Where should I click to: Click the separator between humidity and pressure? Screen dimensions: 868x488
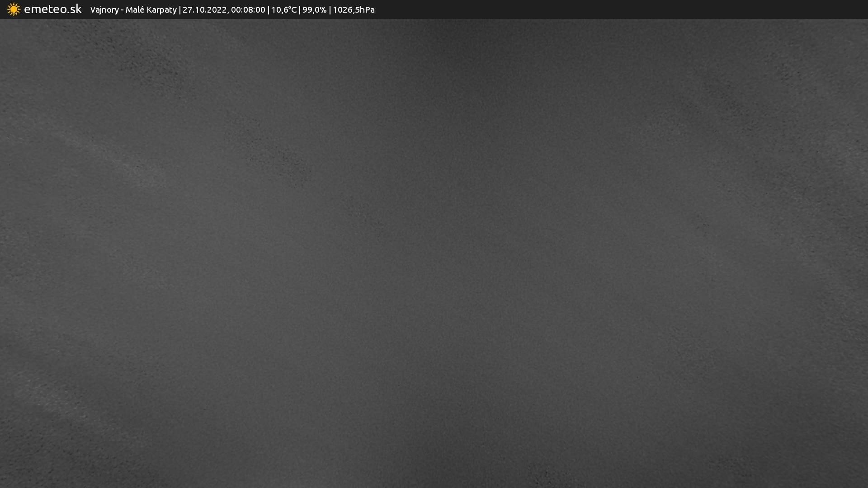tap(330, 10)
